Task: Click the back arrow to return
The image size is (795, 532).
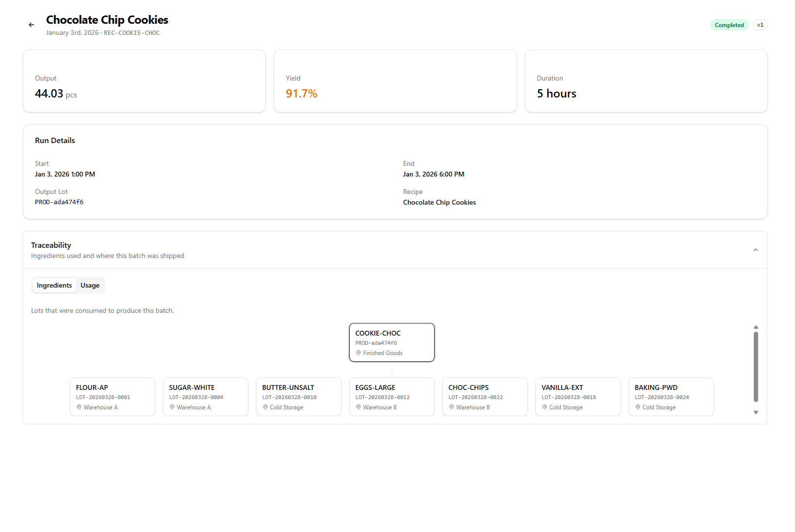Action: (31, 24)
